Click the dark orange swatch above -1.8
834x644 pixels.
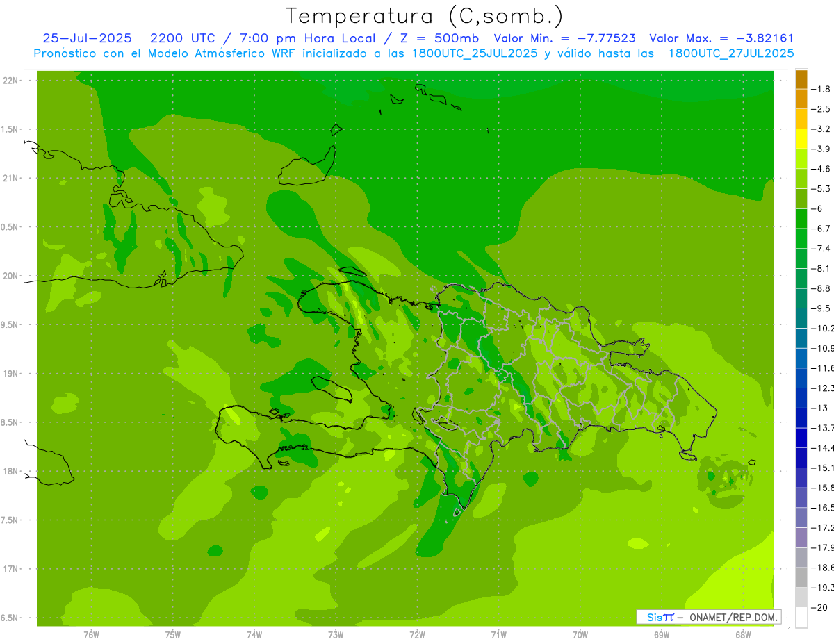point(801,79)
